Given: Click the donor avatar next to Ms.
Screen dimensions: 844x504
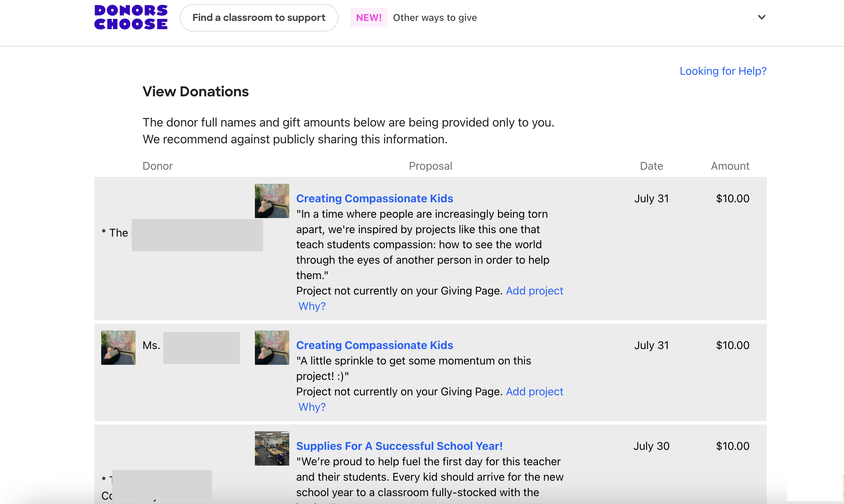Looking at the screenshot, I should click(118, 347).
